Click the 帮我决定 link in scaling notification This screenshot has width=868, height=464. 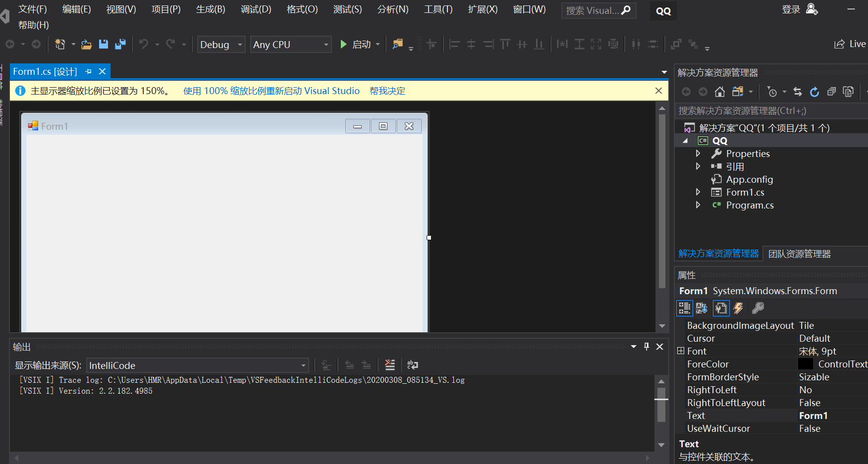click(x=387, y=91)
